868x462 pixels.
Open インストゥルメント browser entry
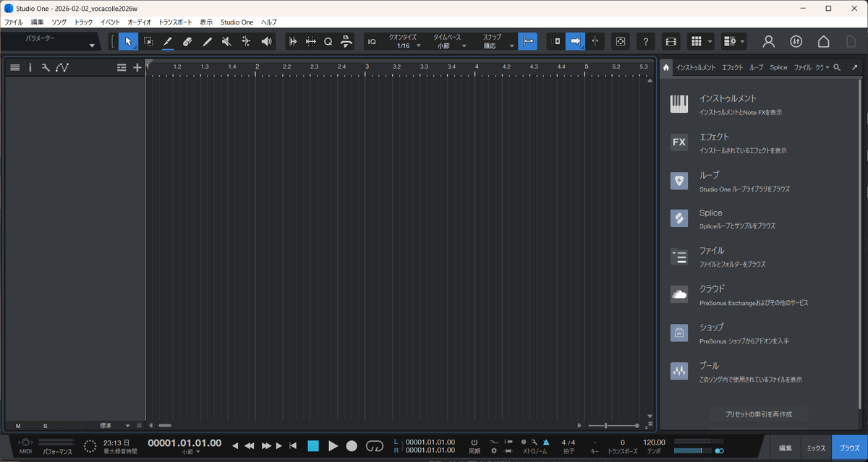(758, 104)
